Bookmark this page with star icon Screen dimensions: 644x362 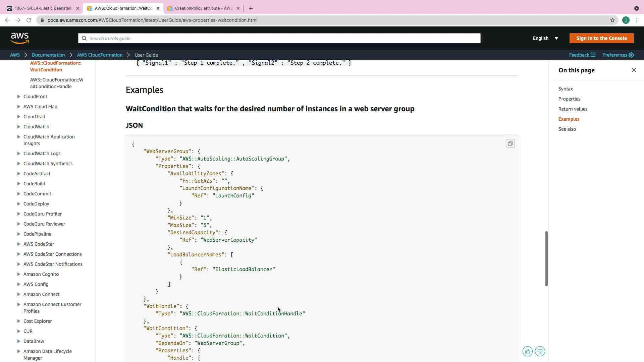click(x=612, y=20)
